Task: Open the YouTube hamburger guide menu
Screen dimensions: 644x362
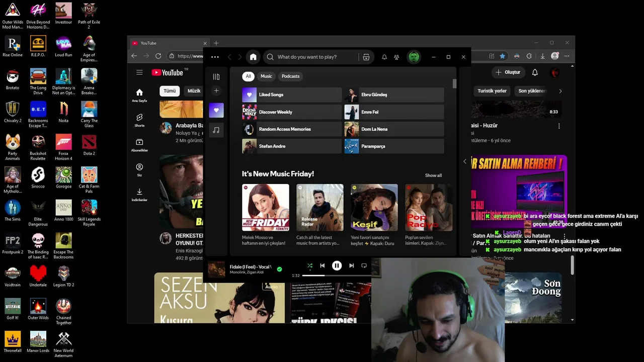Action: (139, 72)
